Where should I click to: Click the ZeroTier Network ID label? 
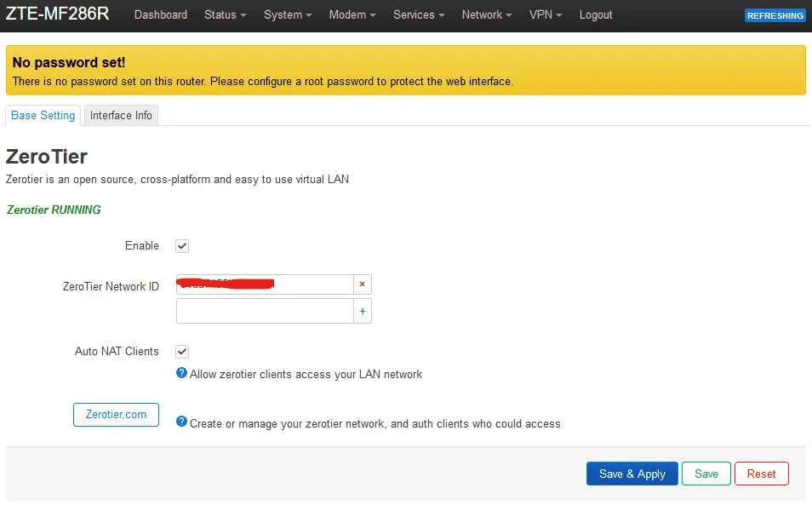click(111, 286)
